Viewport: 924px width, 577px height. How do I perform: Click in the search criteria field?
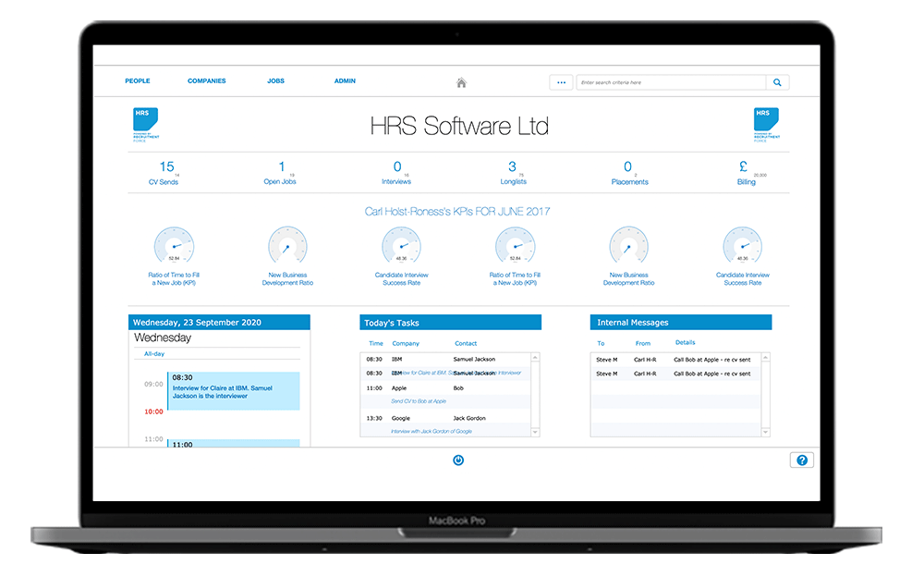(x=671, y=82)
